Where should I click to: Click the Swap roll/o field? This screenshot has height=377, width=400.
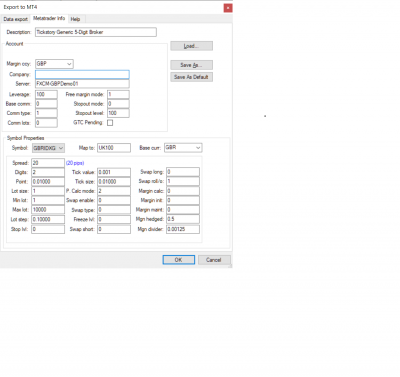coord(183,181)
